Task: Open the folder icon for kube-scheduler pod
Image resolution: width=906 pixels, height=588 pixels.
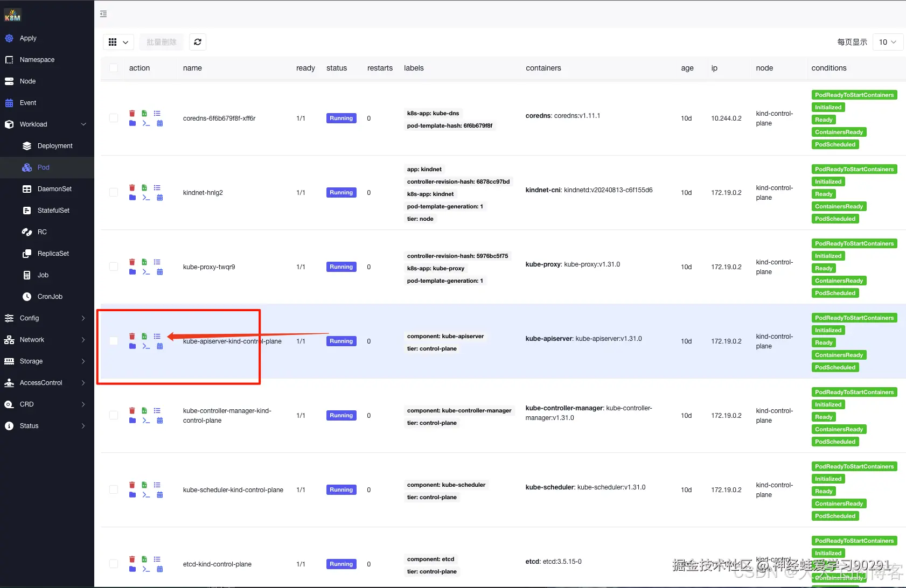Action: [133, 495]
